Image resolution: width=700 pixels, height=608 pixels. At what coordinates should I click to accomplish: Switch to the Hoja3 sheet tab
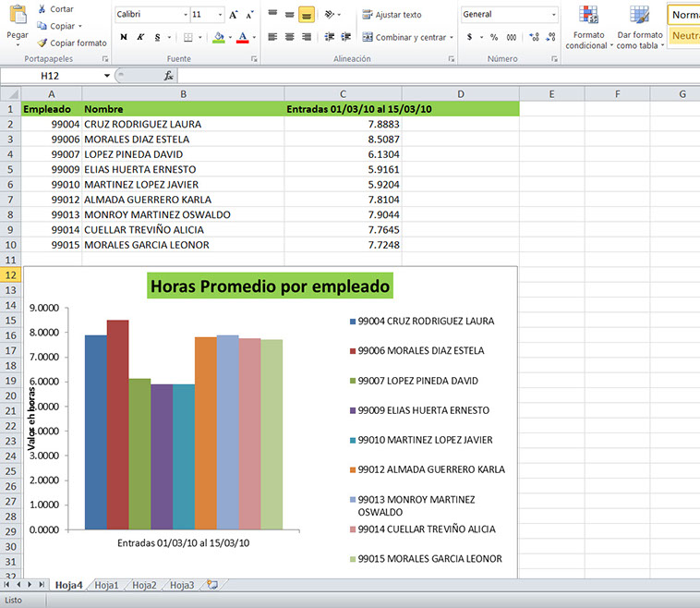(x=182, y=585)
